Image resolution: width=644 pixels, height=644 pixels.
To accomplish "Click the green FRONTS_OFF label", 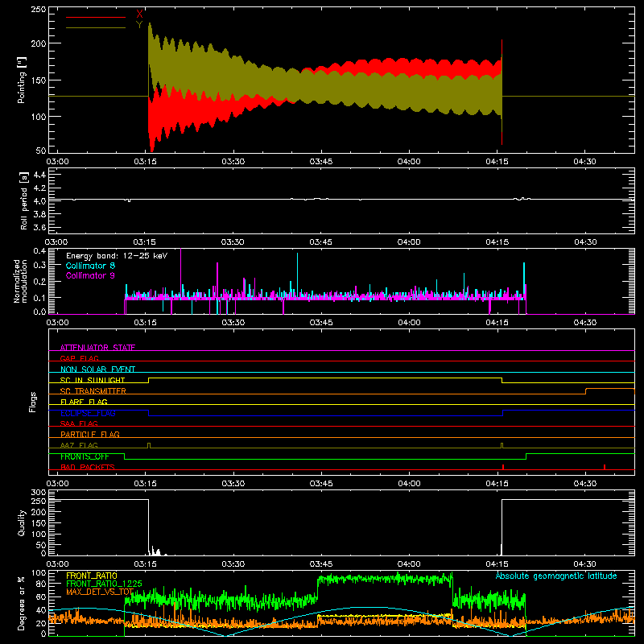I will [x=85, y=456].
